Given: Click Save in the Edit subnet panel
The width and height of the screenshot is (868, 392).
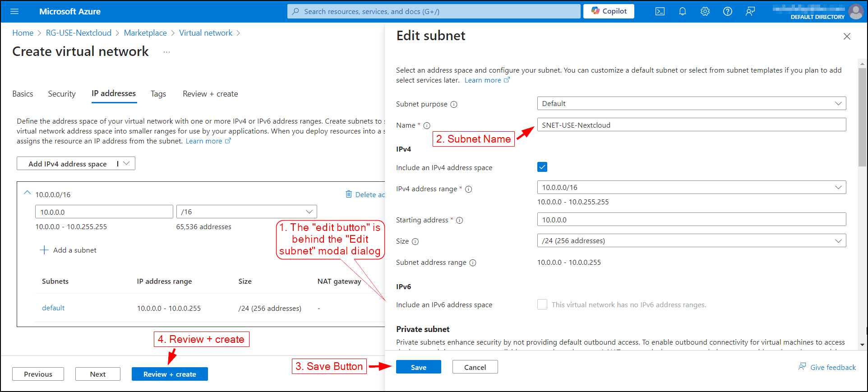Looking at the screenshot, I should [x=419, y=367].
